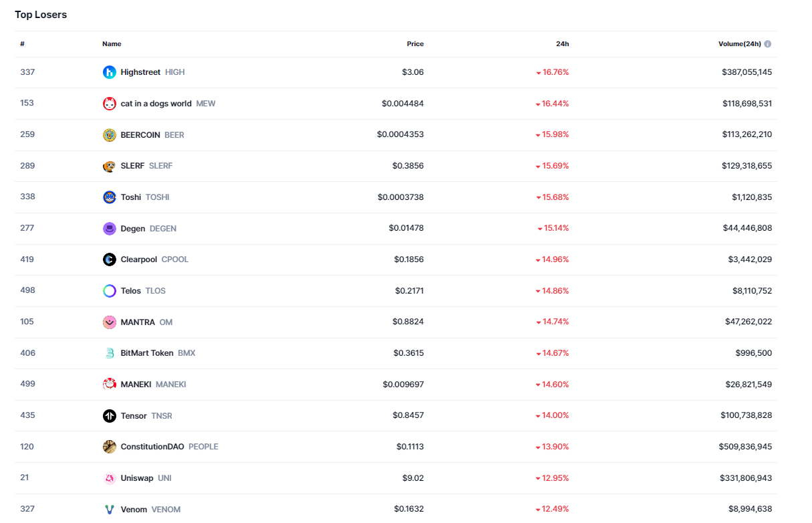The image size is (812, 523).
Task: Click the Degen purple hat logo
Action: 110,229
